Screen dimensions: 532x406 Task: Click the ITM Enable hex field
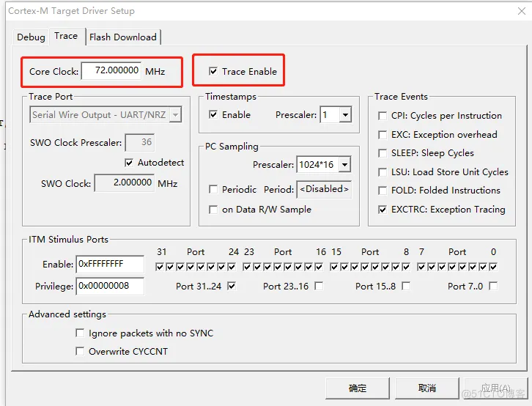click(110, 264)
